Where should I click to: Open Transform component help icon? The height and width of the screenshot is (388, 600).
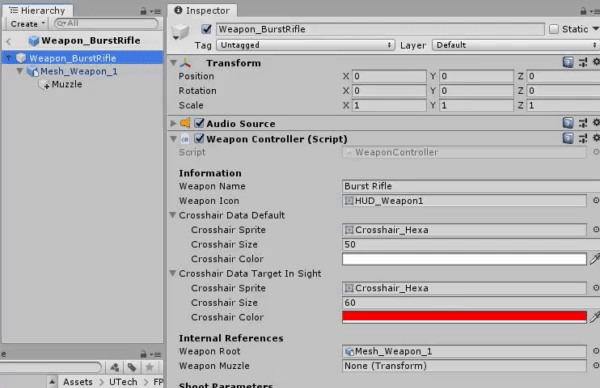point(568,62)
